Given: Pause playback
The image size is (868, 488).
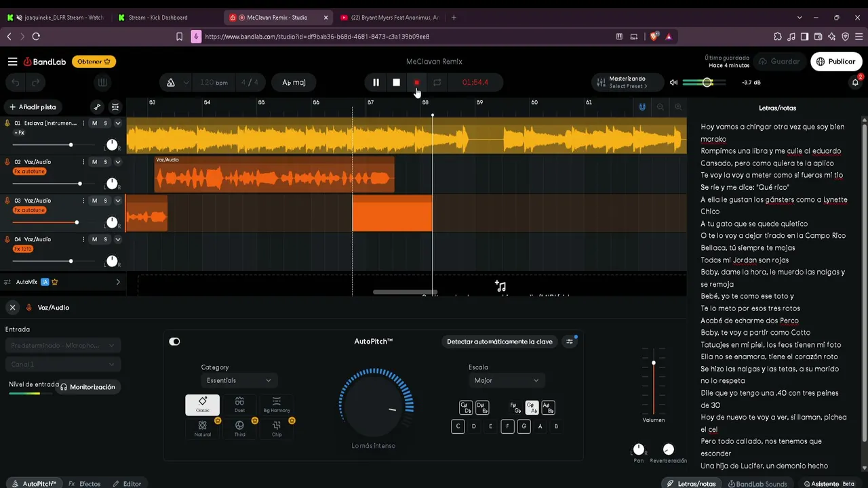Looking at the screenshot, I should click(376, 83).
